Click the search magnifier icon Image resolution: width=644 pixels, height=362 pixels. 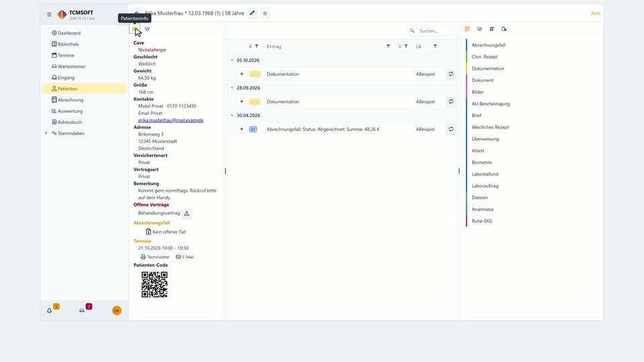pos(412,31)
